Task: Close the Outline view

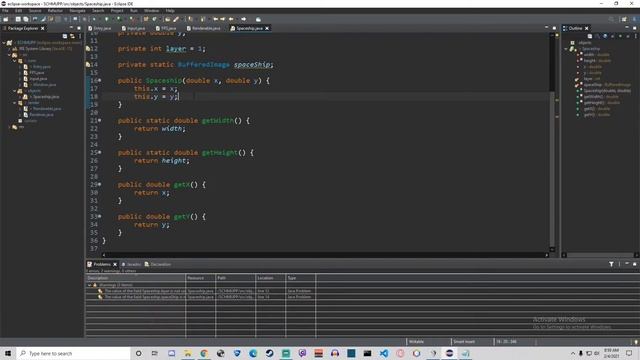Action: tap(587, 28)
